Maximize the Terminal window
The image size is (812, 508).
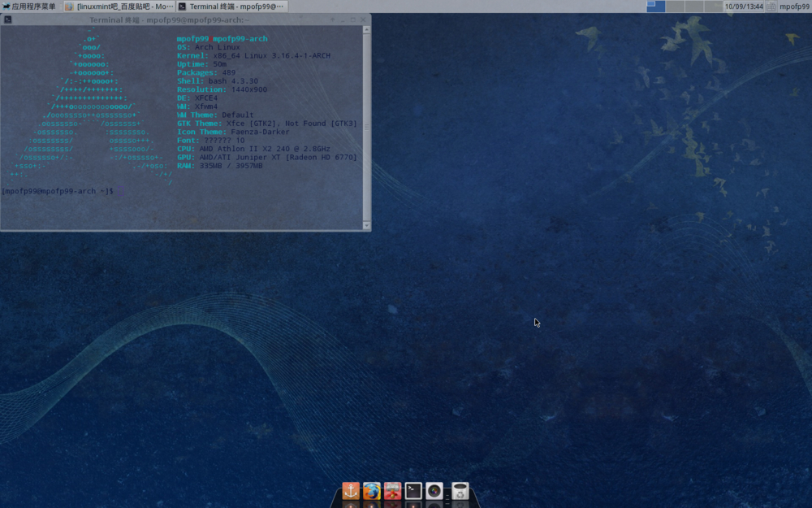353,20
